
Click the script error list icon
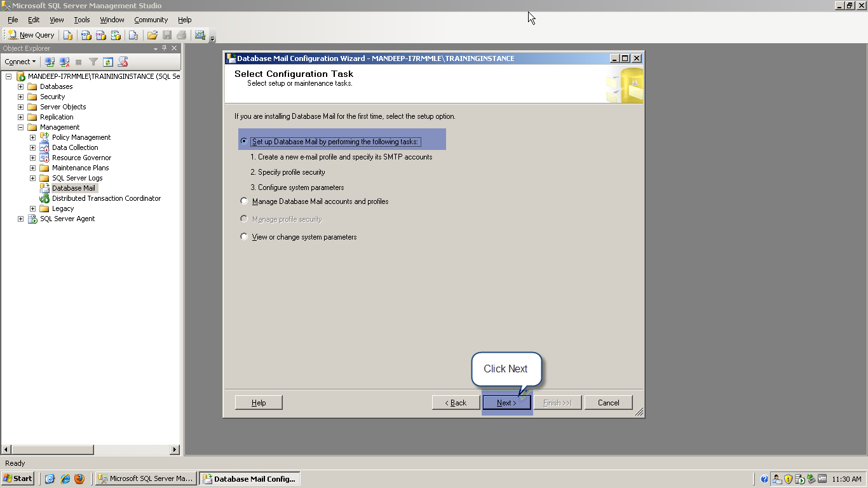pos(123,62)
